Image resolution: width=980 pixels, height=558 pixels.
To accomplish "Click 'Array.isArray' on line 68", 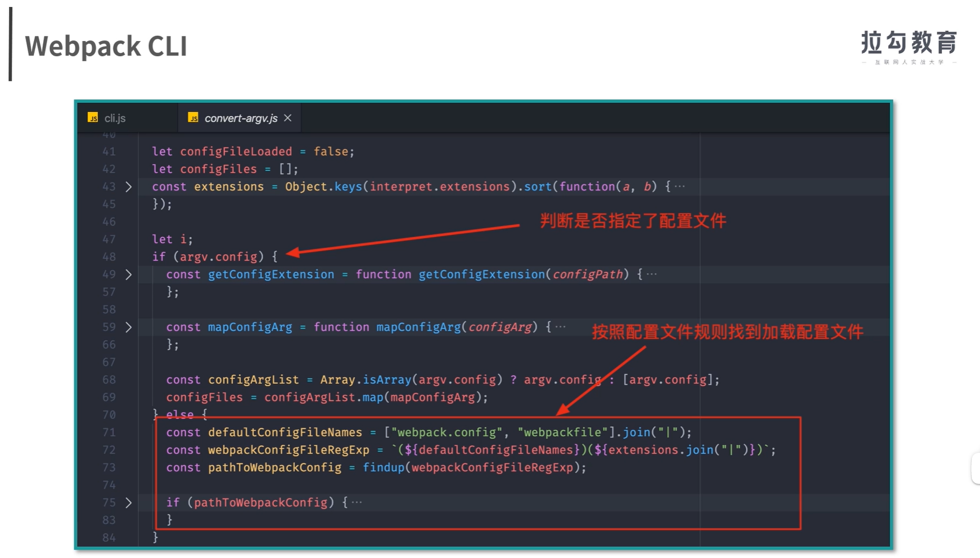I will point(366,380).
